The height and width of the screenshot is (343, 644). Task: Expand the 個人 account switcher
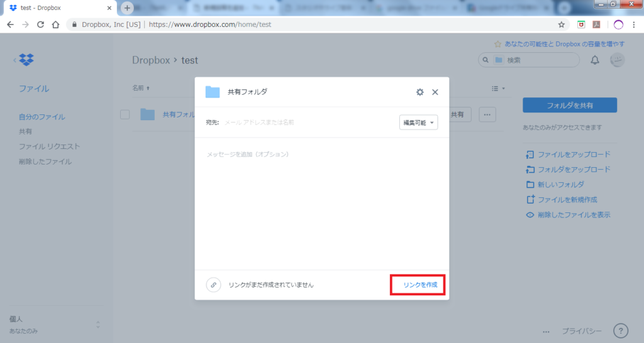(x=97, y=325)
